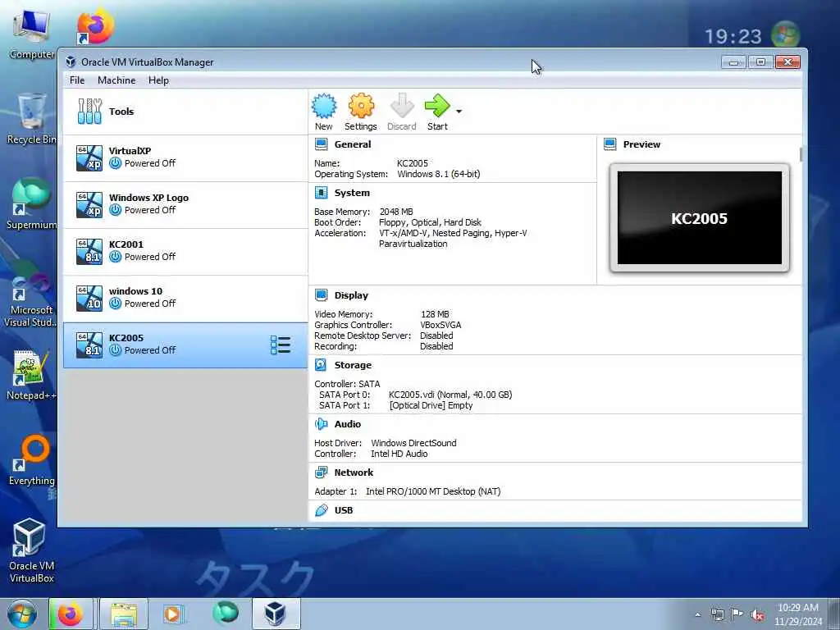Click the System section icon
Viewport: 840px width, 630px height.
(x=321, y=193)
